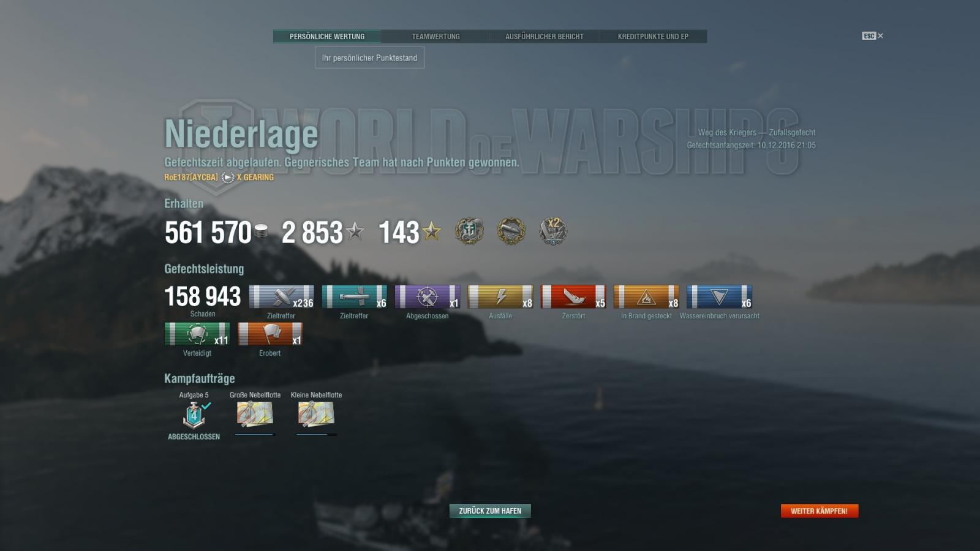Click the Große Nebelflotte mission thumbnail
Image resolution: width=980 pixels, height=551 pixels.
click(x=255, y=414)
